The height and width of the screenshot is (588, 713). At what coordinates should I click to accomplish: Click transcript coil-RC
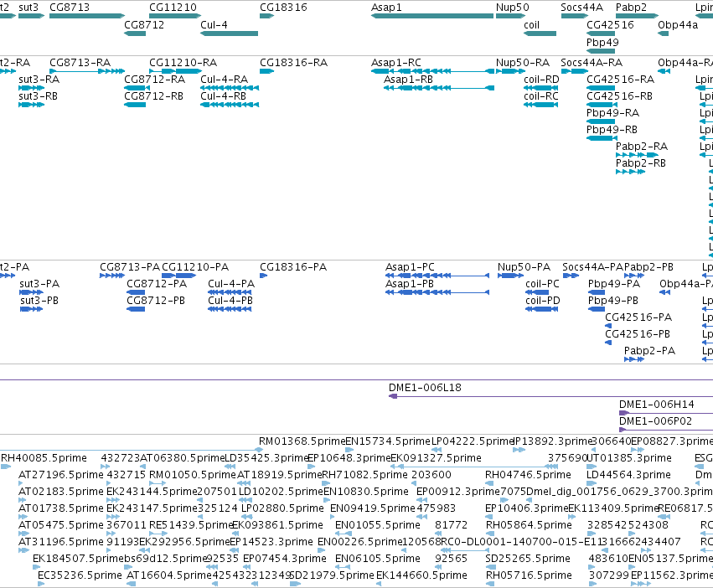click(x=541, y=96)
